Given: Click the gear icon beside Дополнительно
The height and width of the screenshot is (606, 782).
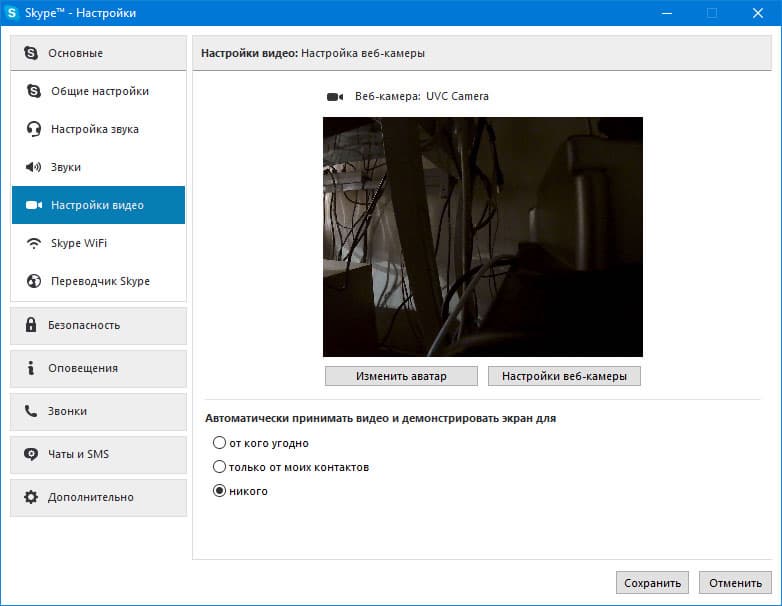Looking at the screenshot, I should pyautogui.click(x=31, y=497).
